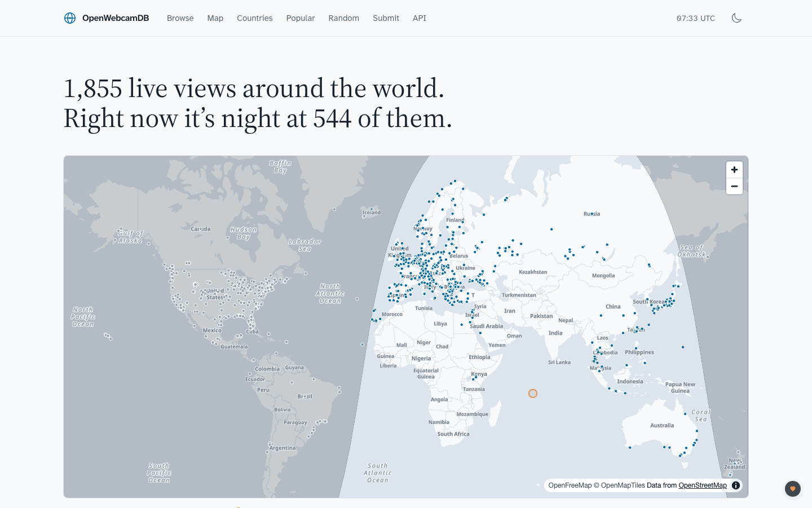
Task: Click the 07:33 UTC clock display
Action: point(696,18)
